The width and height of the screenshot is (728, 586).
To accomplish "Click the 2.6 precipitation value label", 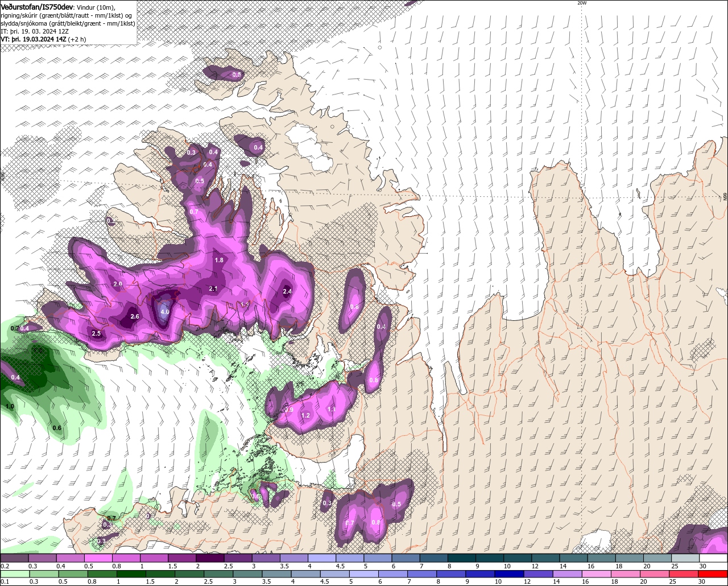I will click(x=135, y=316).
